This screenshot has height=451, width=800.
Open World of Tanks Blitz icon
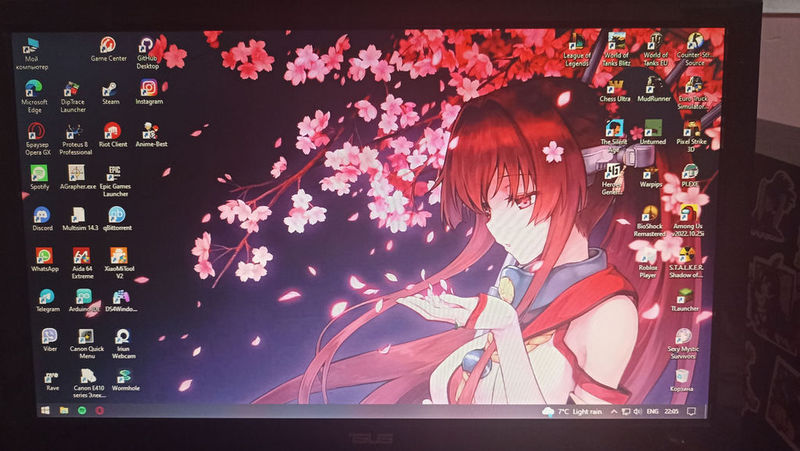pyautogui.click(x=616, y=49)
